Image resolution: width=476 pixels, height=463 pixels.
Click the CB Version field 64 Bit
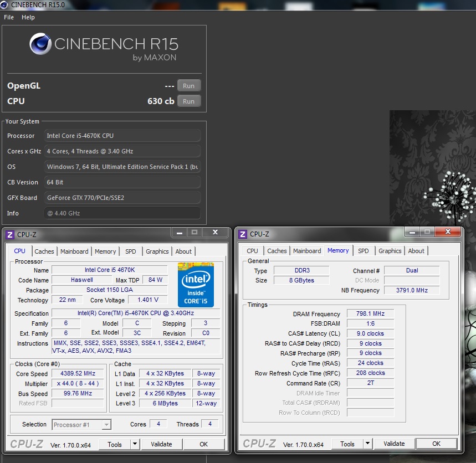(x=122, y=182)
